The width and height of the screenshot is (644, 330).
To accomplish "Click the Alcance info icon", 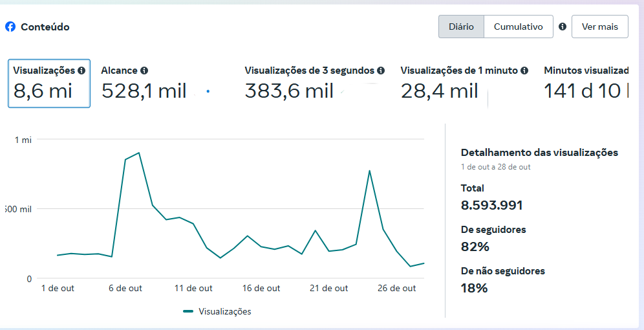I will click(144, 71).
